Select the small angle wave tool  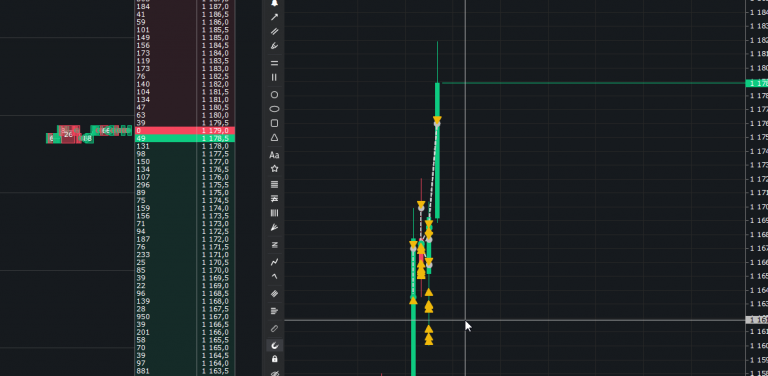pyautogui.click(x=274, y=276)
